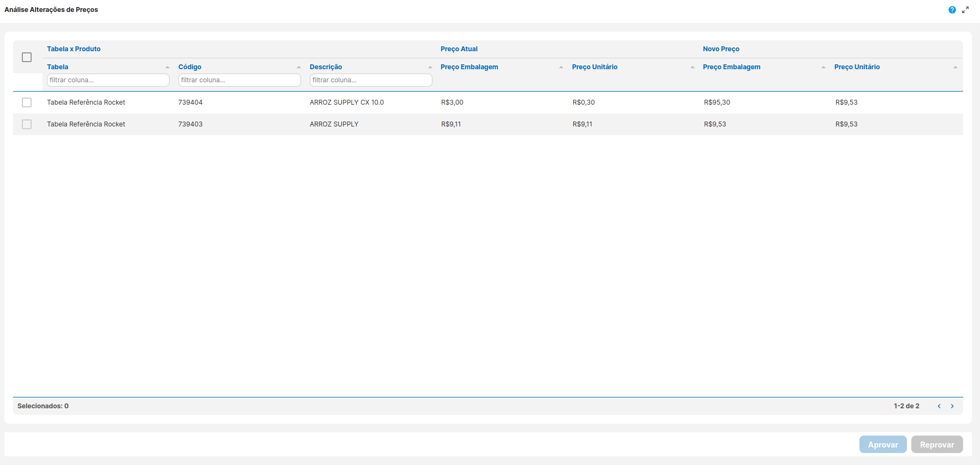
Task: Check the row for product 739403
Action: [27, 124]
